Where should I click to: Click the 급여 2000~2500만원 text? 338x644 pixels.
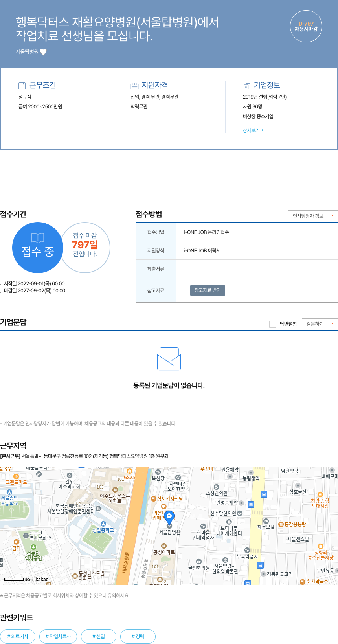(40, 106)
